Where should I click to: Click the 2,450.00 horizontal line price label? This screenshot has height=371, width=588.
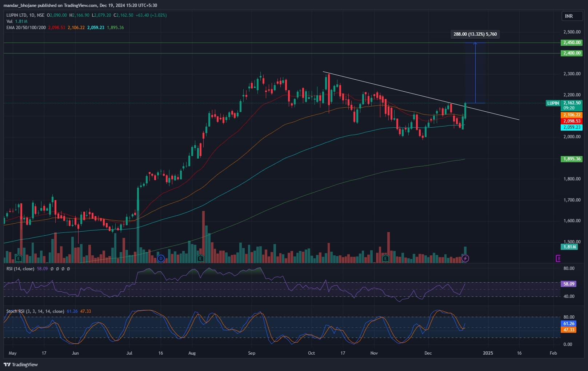point(572,43)
